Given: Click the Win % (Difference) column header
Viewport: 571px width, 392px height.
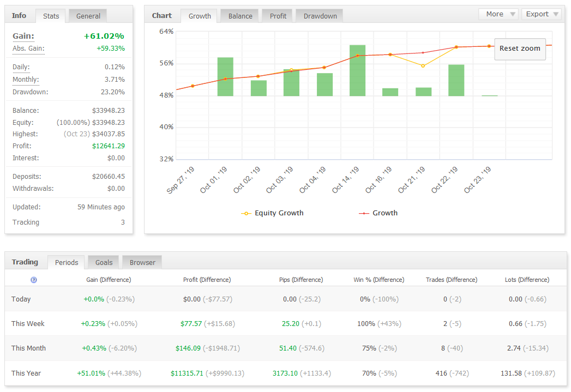Looking at the screenshot, I should [x=378, y=280].
